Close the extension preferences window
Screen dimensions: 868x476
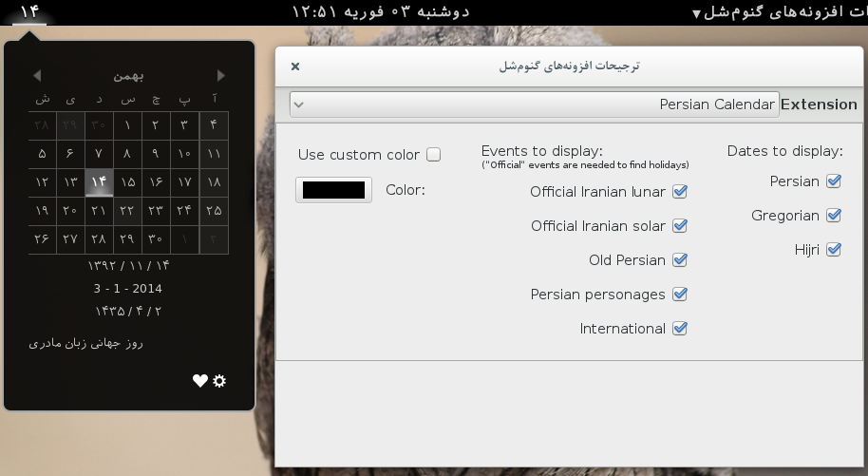pos(295,67)
